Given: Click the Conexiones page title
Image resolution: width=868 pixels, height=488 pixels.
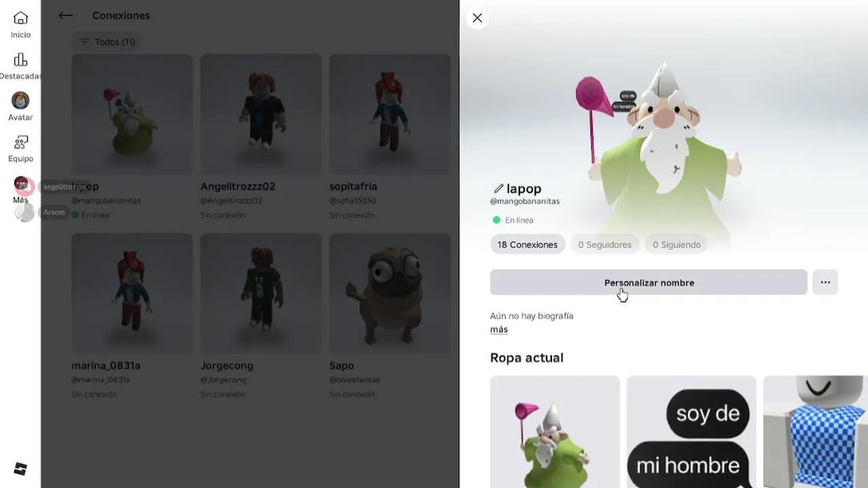Looking at the screenshot, I should (121, 15).
